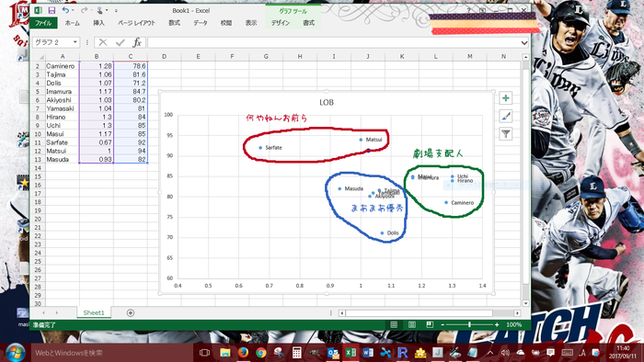Switch to Page Break Preview

pos(430,324)
